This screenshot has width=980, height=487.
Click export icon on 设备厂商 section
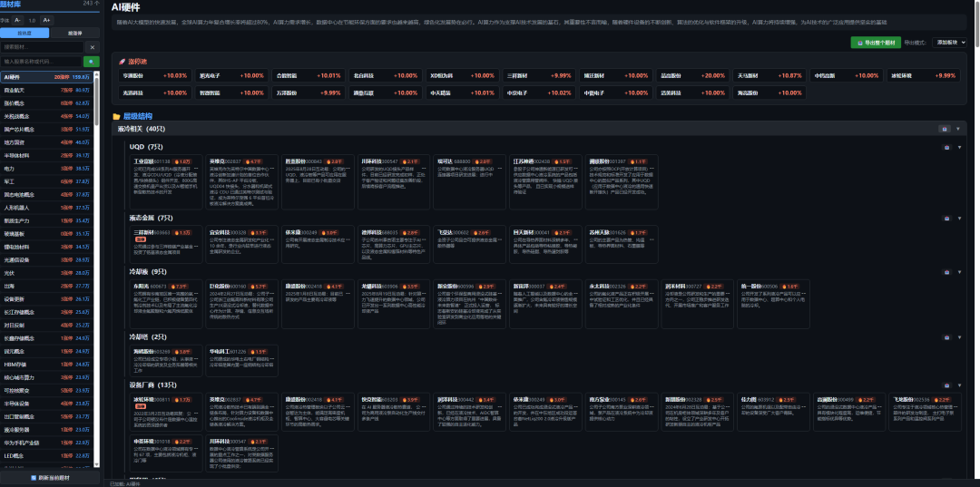coord(946,385)
